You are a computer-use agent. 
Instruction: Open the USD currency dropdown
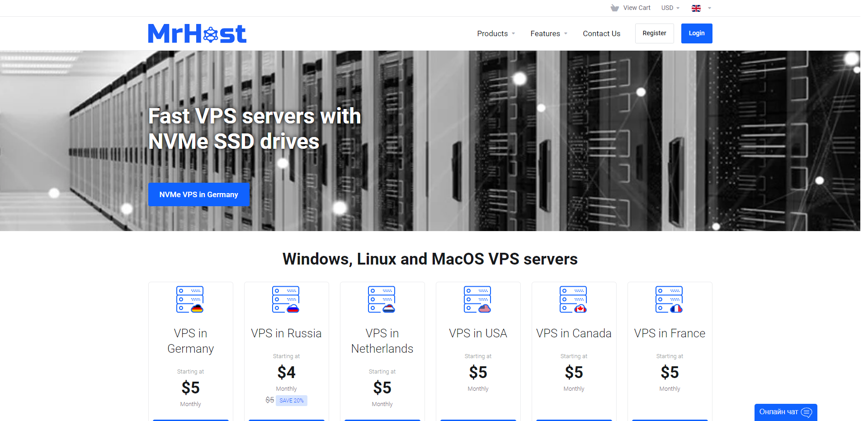click(670, 8)
